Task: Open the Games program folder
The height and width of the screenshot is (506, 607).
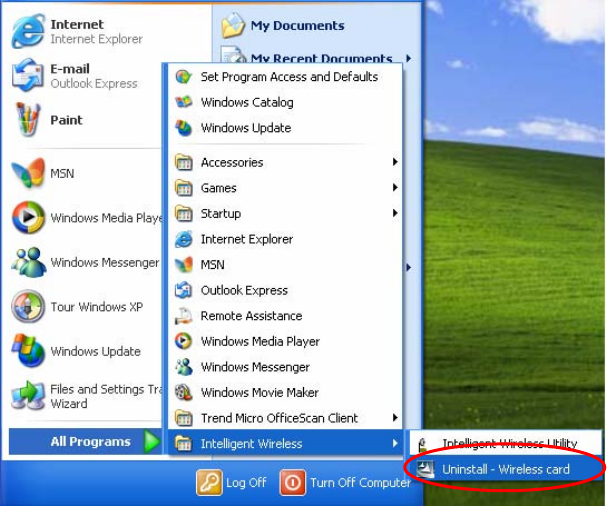Action: coord(285,188)
